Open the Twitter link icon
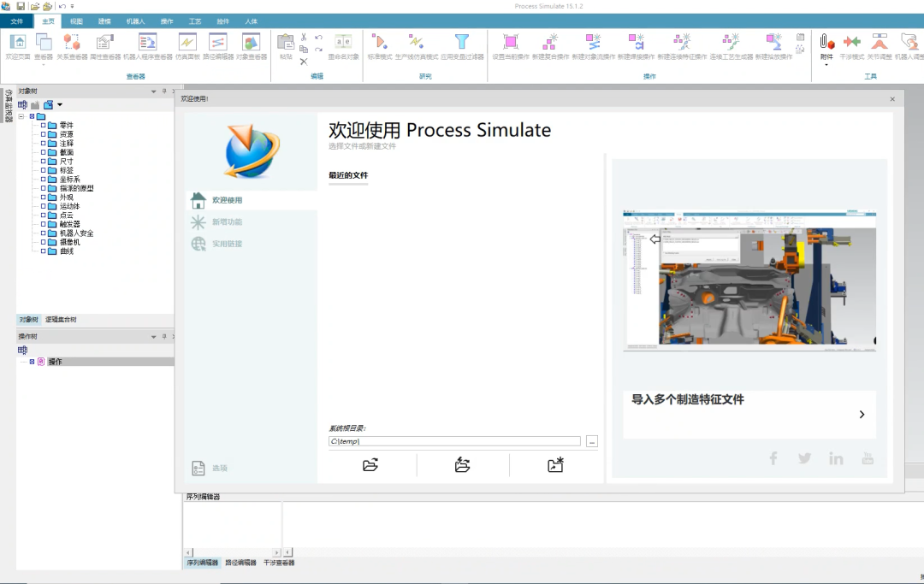Viewport: 924px width, 584px height. coord(804,458)
